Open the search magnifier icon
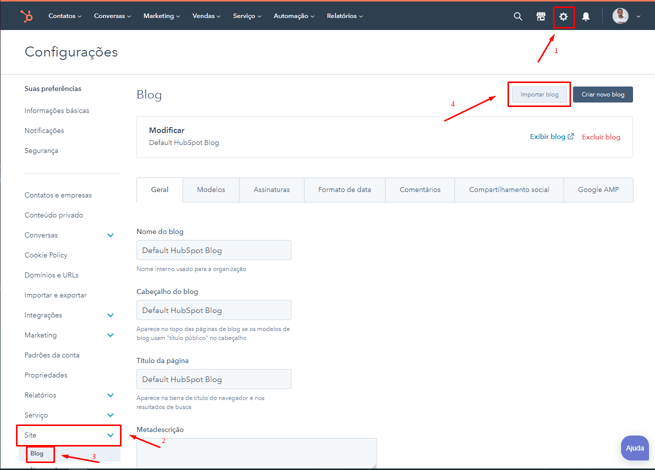The image size is (655, 470). [518, 16]
